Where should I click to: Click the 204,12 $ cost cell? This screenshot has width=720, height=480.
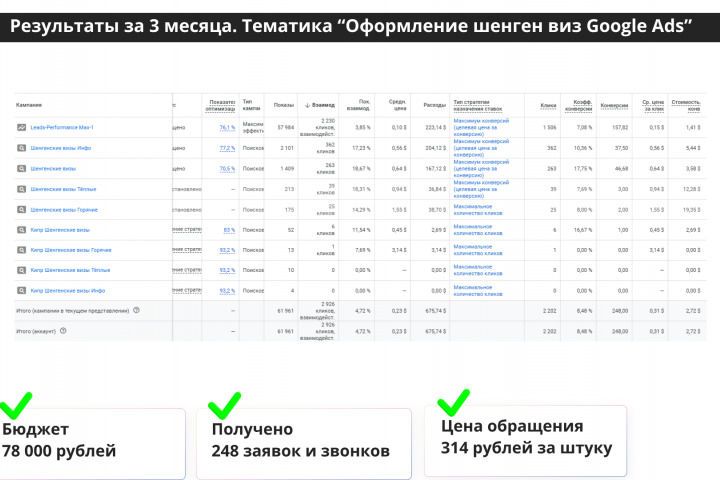coord(436,148)
